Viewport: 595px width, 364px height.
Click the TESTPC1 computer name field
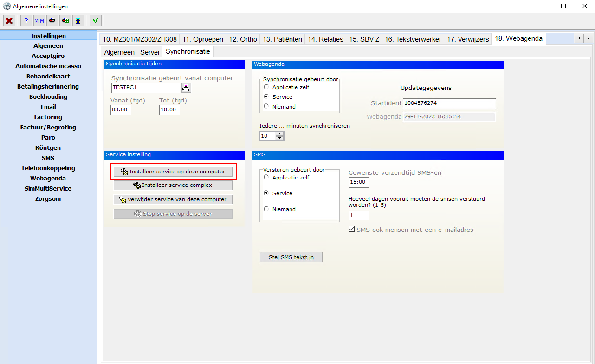point(145,88)
